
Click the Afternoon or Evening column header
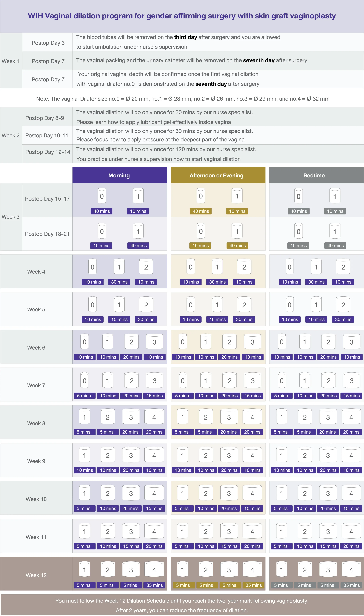coord(218,175)
